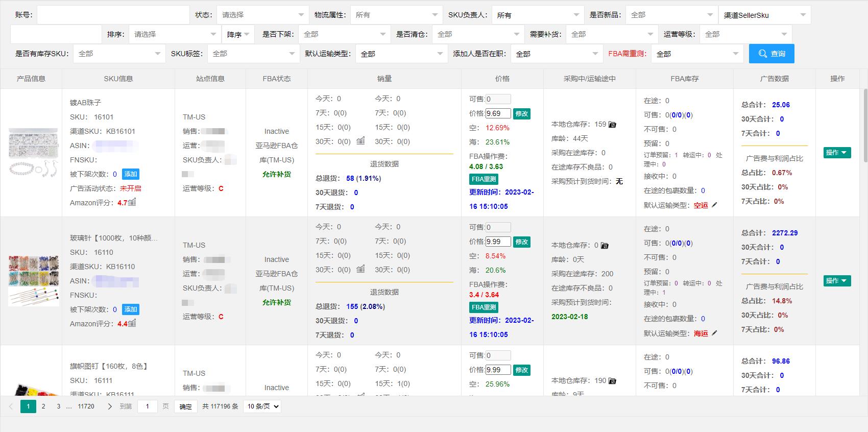Jump to last page 11720
This screenshot has width=868, height=432.
pyautogui.click(x=86, y=406)
